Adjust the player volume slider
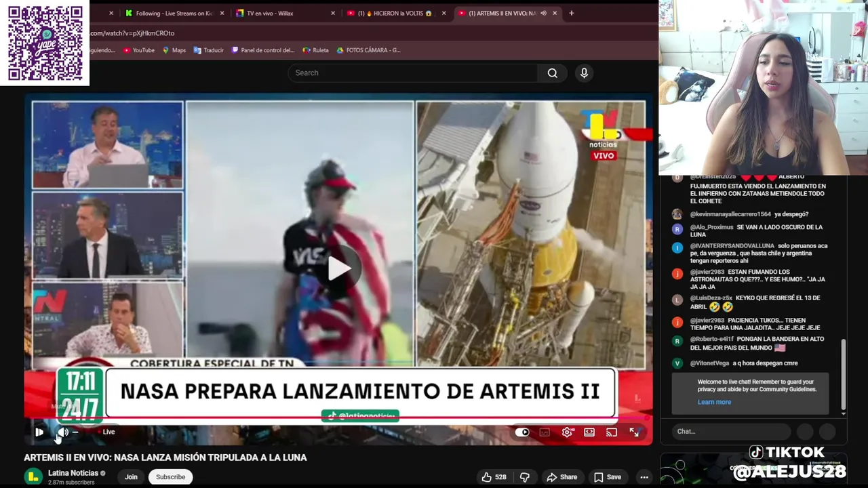868x488 pixels. click(75, 432)
